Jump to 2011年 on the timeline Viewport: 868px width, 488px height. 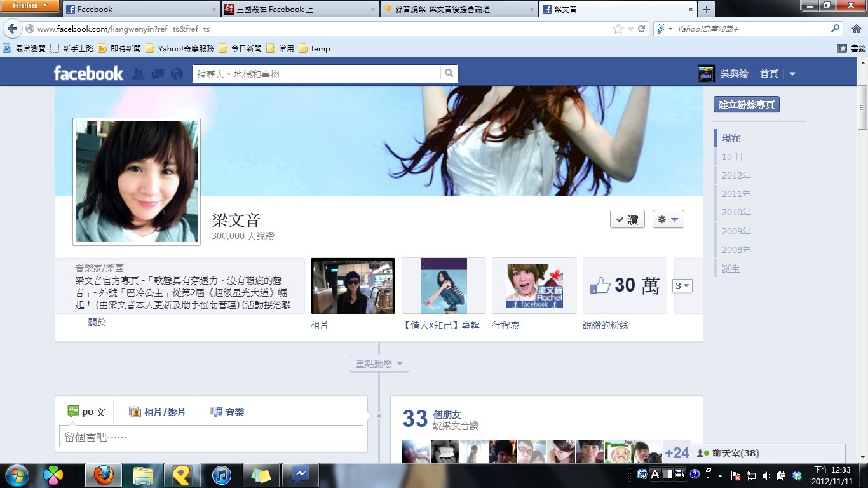[736, 194]
